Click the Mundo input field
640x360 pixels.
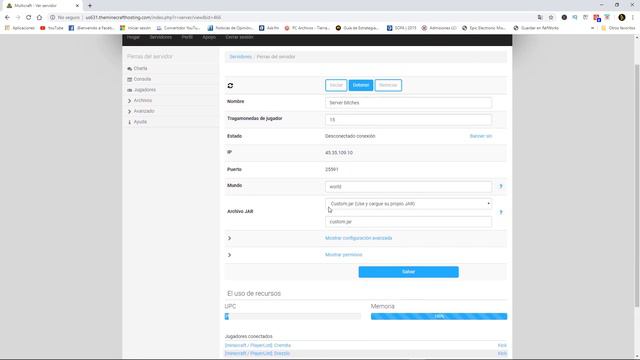pyautogui.click(x=408, y=187)
